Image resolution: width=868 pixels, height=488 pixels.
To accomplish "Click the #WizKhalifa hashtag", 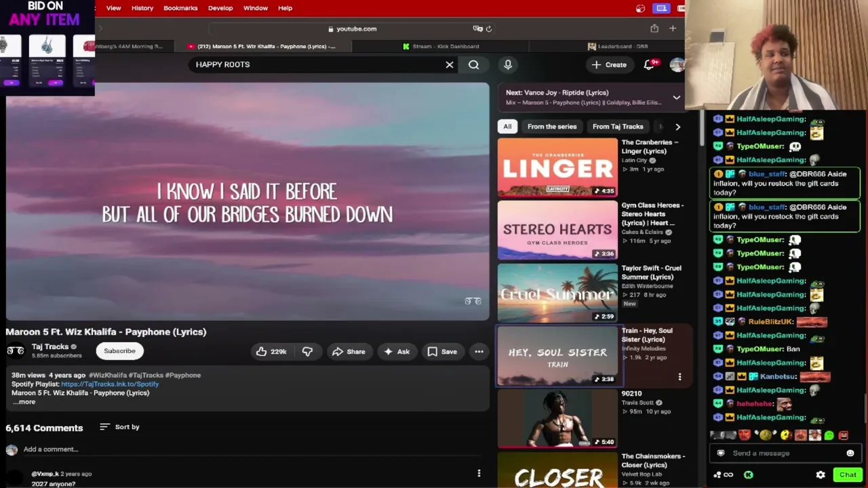I will pos(108,375).
